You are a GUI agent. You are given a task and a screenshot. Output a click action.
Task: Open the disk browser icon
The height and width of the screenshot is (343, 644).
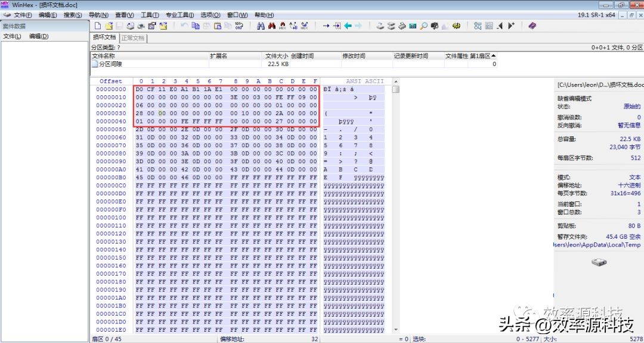380,26
